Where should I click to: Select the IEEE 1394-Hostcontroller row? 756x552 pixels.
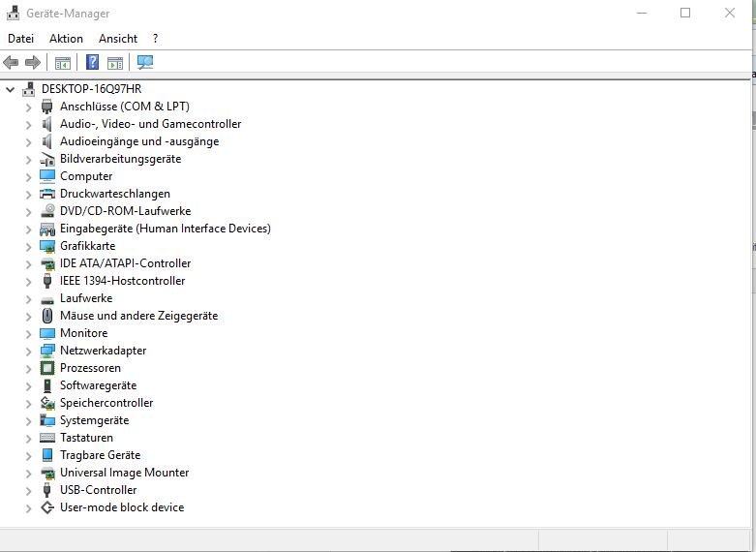[123, 280]
